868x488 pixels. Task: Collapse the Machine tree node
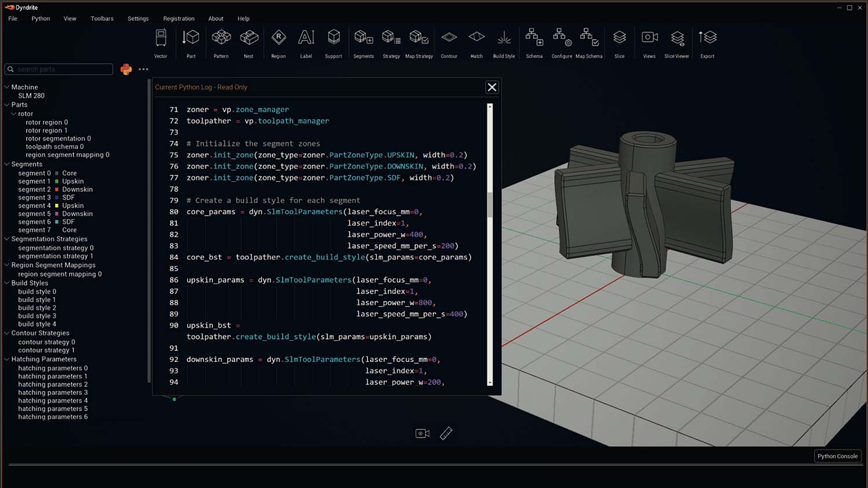coord(7,87)
